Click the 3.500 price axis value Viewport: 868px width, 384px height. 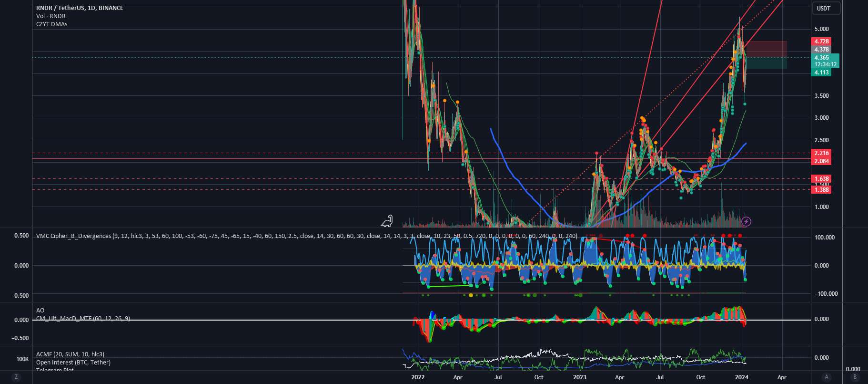click(821, 96)
